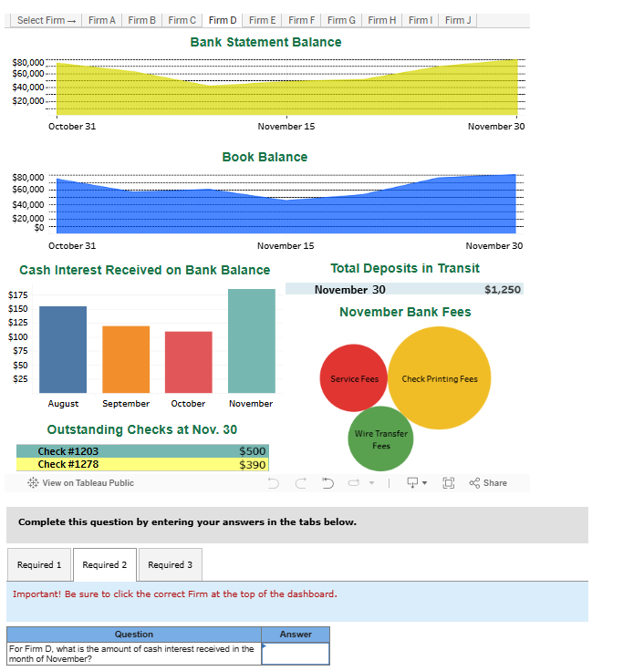Click the red Service Fees bubble

click(354, 378)
